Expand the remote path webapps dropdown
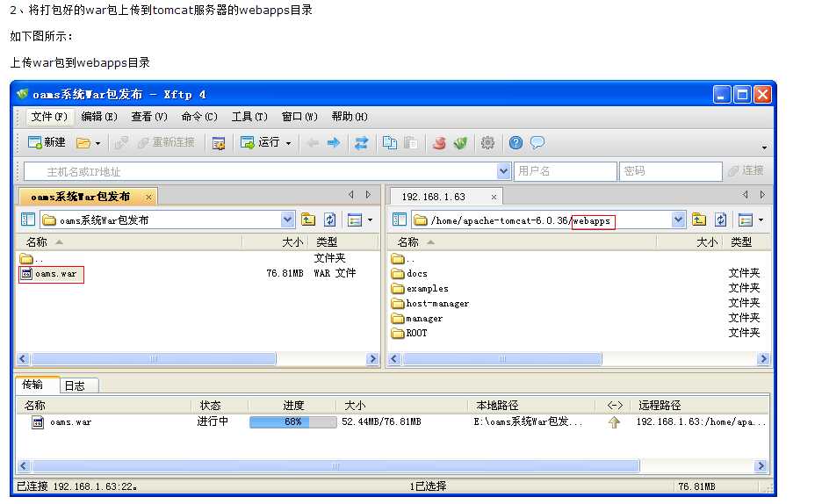Screen dimensions: 822x504 678,220
